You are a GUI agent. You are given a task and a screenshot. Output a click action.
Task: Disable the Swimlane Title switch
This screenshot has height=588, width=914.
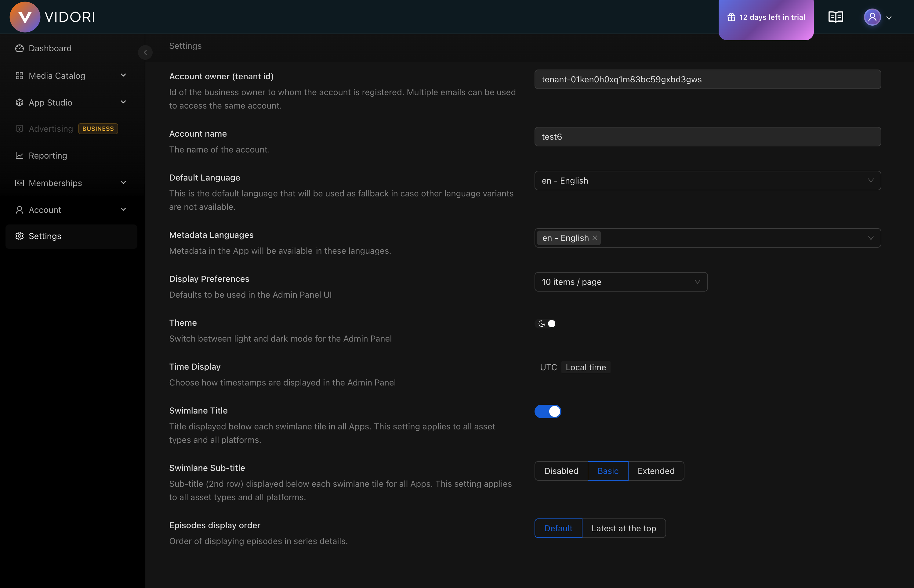548,412
